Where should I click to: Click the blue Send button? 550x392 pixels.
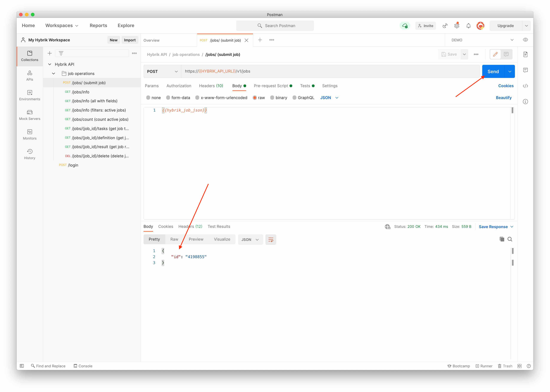tap(493, 71)
